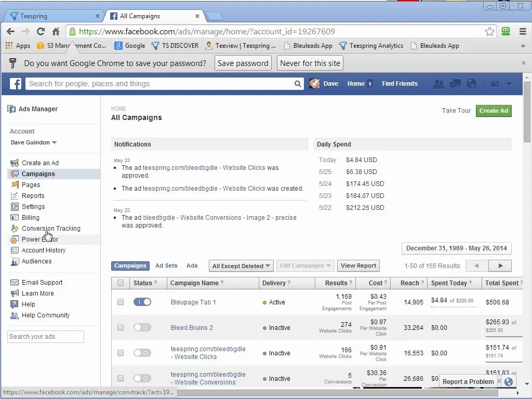Screen dimensions: 532x399
Task: Click the green extension icon beside the star
Action: [x=506, y=32]
